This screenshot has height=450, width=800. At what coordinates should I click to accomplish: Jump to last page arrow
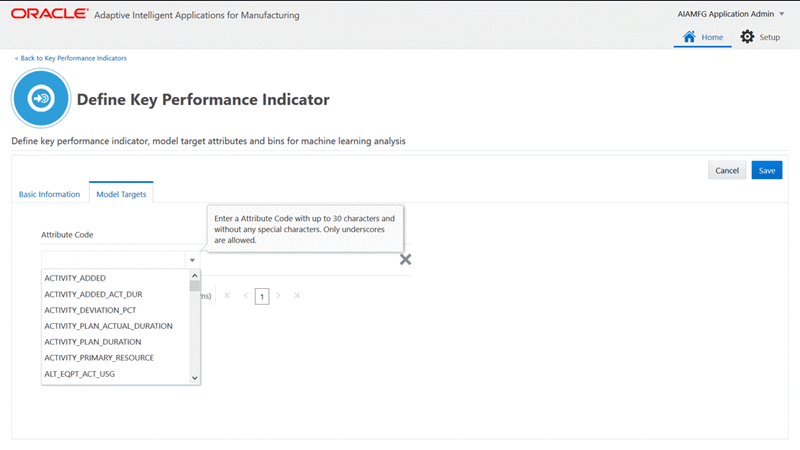(x=297, y=296)
